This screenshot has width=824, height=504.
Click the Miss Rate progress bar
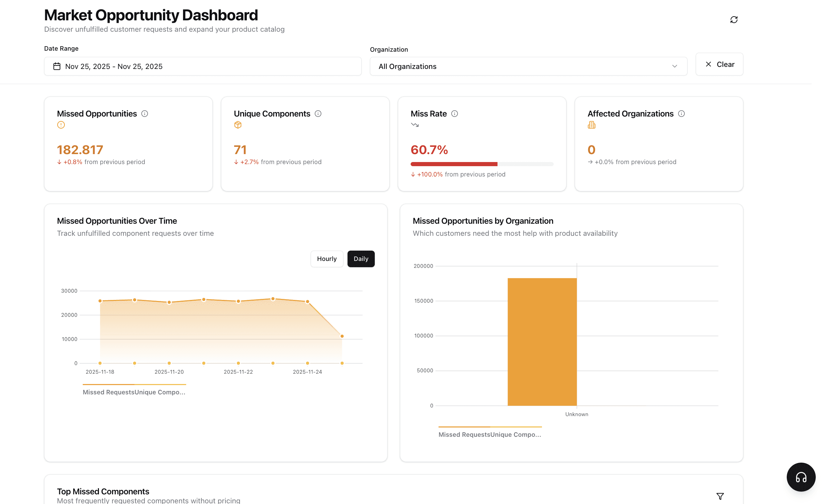(x=482, y=164)
